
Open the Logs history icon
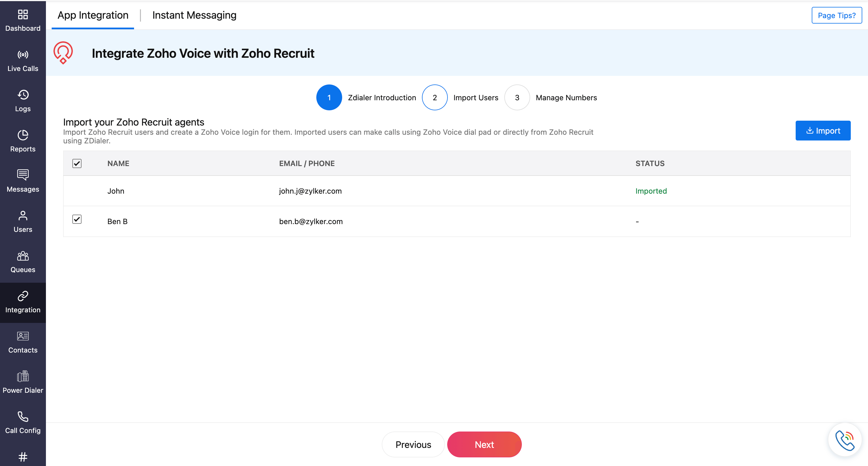click(x=23, y=95)
